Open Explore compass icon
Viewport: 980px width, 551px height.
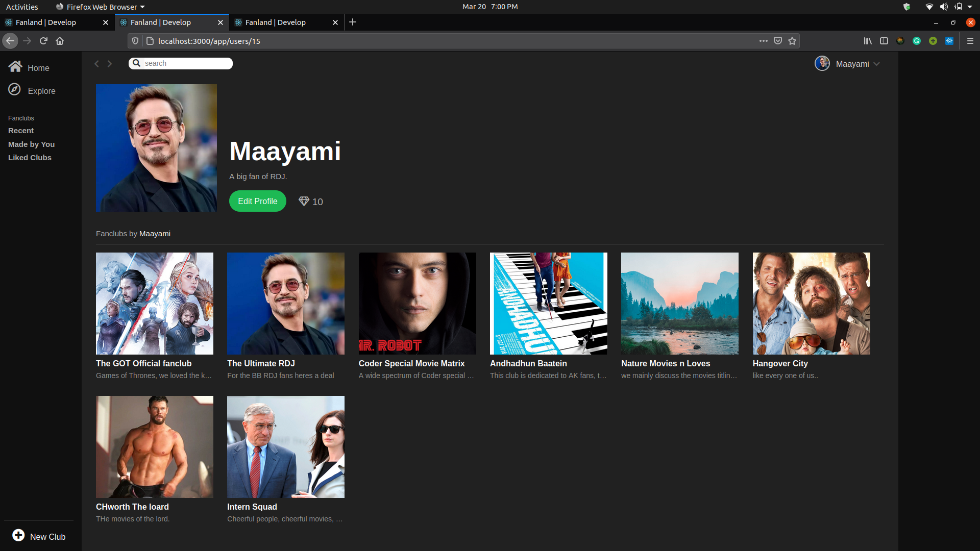(x=15, y=90)
